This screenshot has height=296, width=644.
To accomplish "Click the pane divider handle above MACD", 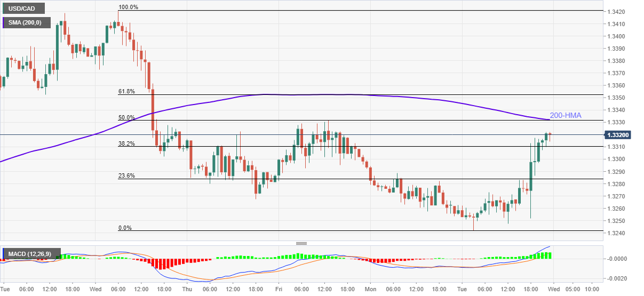I will click(301, 243).
